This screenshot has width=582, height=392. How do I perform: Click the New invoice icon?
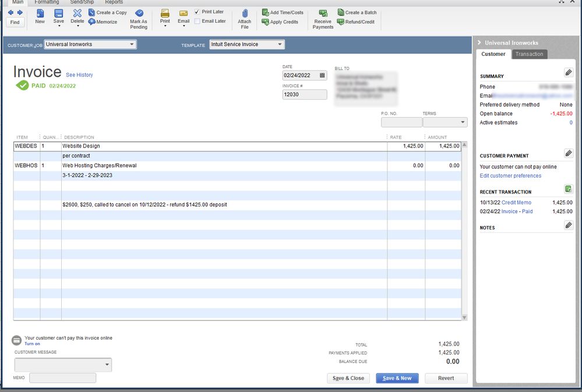click(40, 13)
